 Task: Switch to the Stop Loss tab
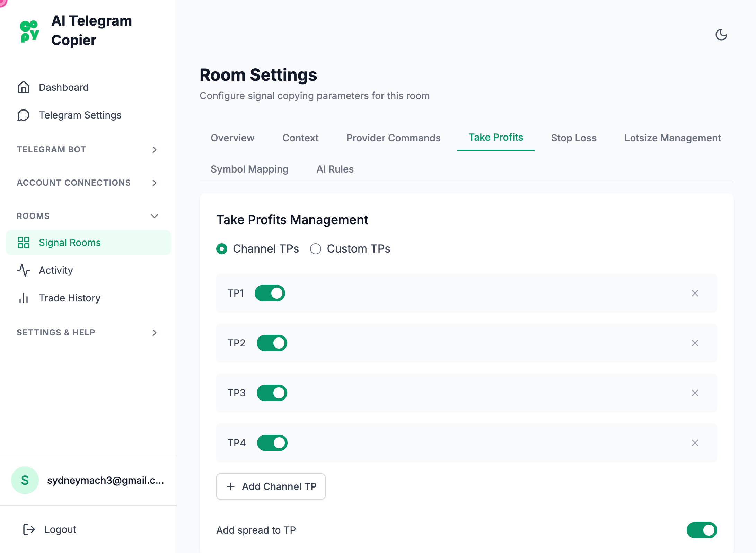pyautogui.click(x=574, y=138)
